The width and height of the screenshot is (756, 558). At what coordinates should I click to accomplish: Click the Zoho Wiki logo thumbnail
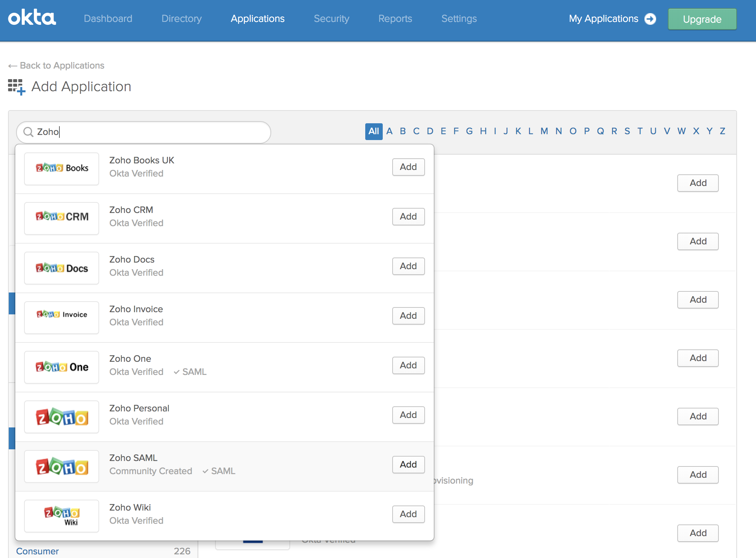click(x=62, y=515)
